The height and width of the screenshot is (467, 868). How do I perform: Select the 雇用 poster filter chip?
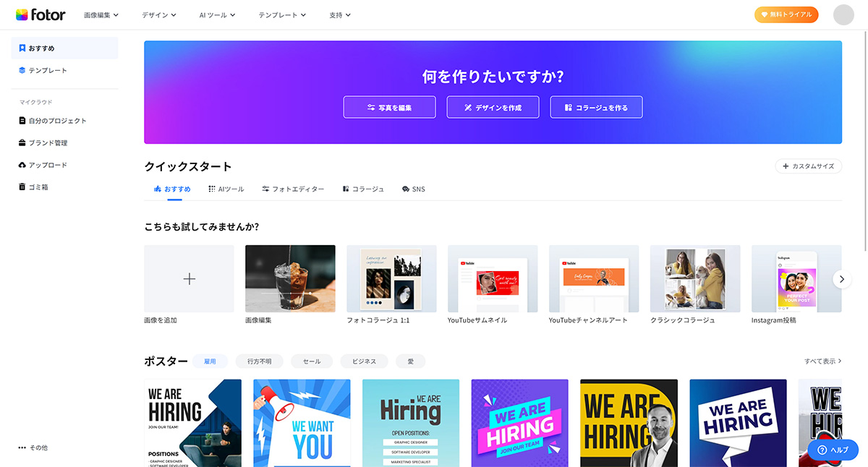point(210,361)
